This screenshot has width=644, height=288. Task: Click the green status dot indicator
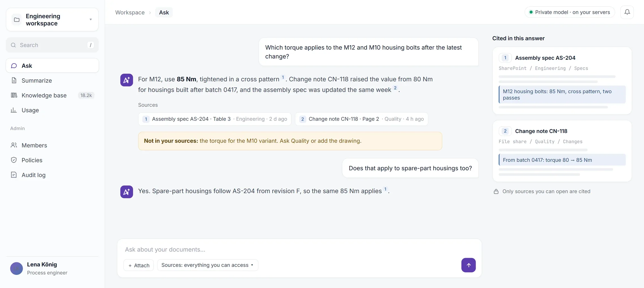(x=531, y=12)
